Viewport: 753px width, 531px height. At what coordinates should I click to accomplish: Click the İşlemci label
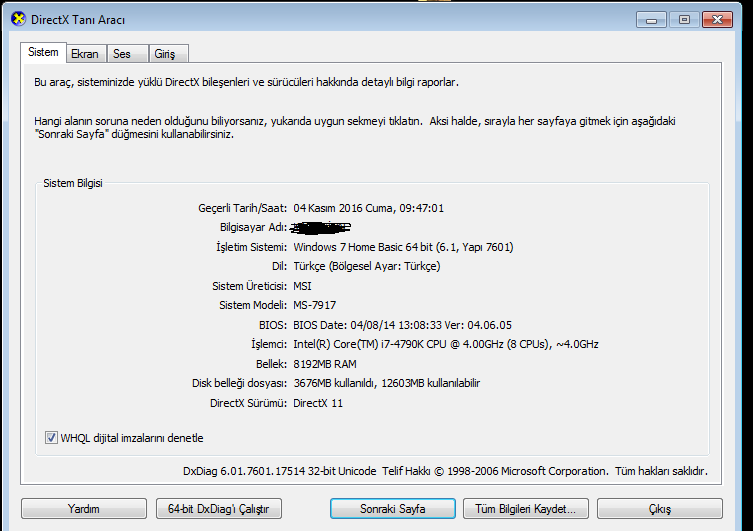pos(269,344)
